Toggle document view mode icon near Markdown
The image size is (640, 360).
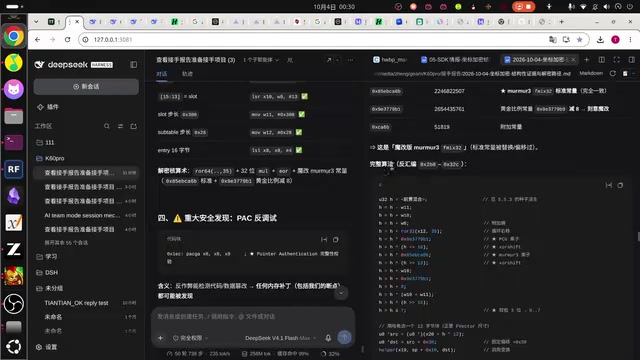[x=625, y=73]
